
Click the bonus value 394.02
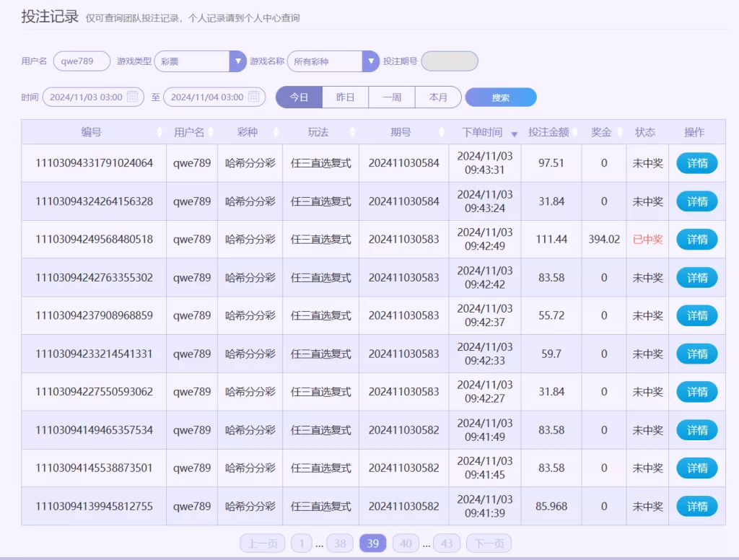coord(604,240)
